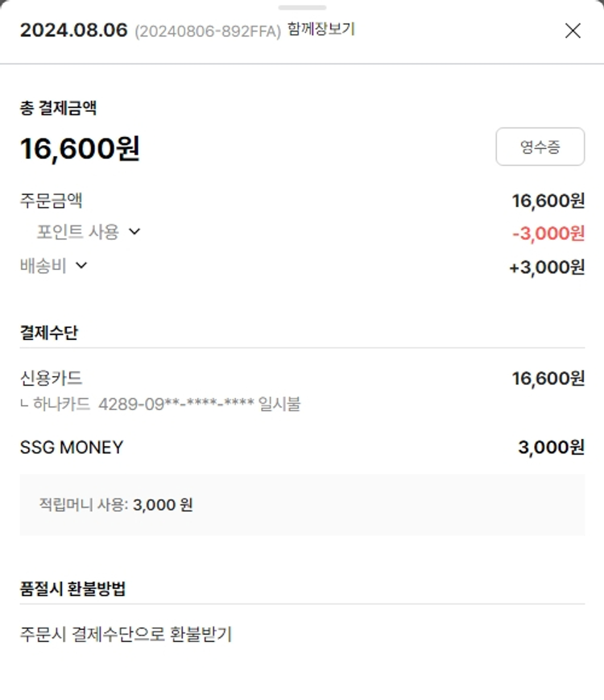Expand the 포인트 사용 chevron arrow

click(x=134, y=232)
